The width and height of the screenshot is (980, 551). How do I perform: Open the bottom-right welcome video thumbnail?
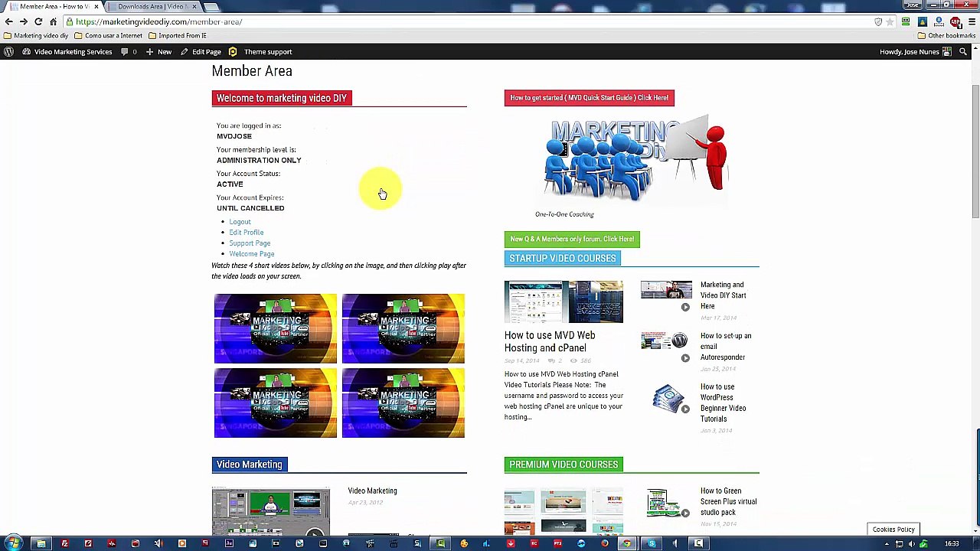(x=403, y=403)
